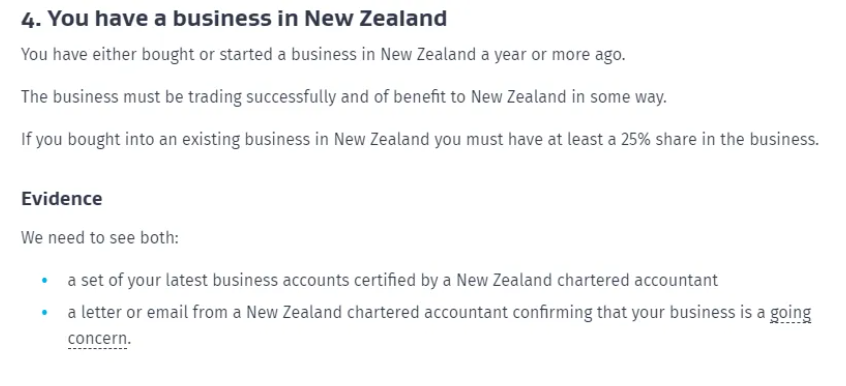The image size is (846, 386).
Task: Click the heading '4. You have a business in New Zealand'
Action: click(234, 18)
